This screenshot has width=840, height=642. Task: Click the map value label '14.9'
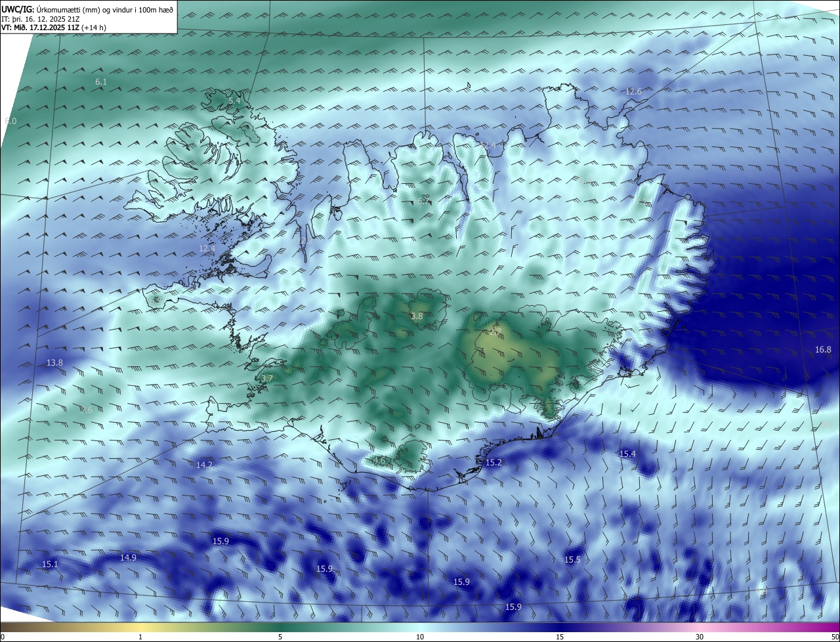(128, 558)
